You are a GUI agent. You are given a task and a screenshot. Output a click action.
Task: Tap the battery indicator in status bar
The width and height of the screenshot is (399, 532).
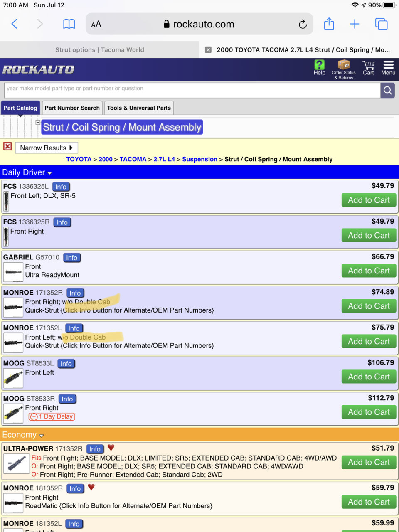pyautogui.click(x=389, y=5)
